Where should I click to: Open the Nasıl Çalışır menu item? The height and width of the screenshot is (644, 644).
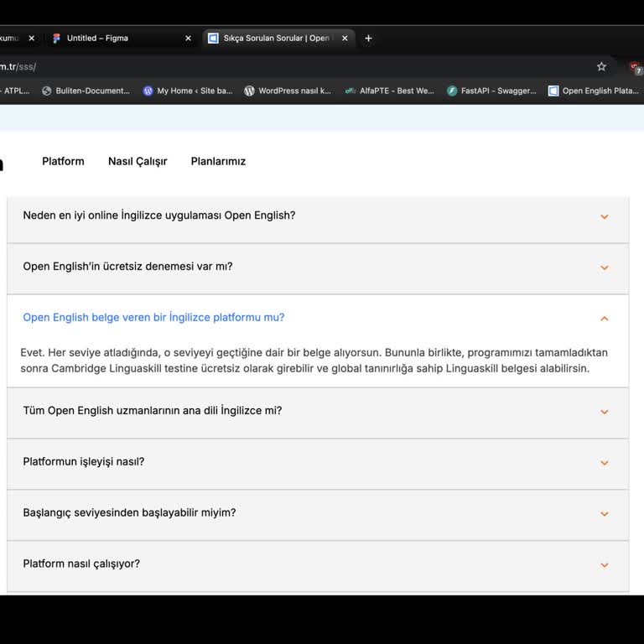click(x=138, y=161)
